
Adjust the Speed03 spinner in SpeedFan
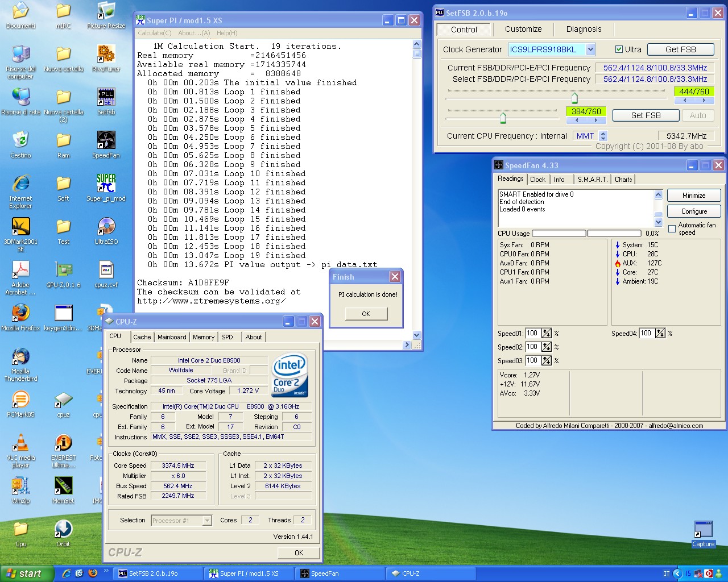coord(547,360)
